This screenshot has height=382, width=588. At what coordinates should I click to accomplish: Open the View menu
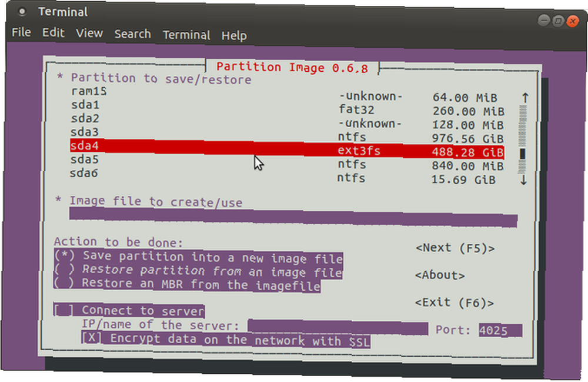pos(89,33)
